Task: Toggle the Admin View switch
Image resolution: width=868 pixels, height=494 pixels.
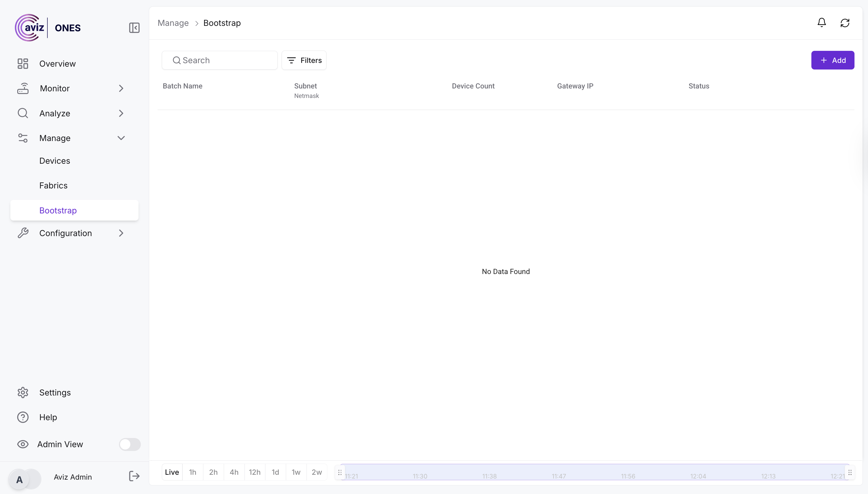Action: point(130,444)
